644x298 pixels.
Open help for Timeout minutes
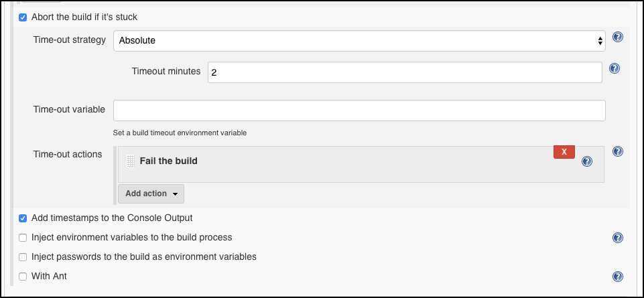click(615, 68)
